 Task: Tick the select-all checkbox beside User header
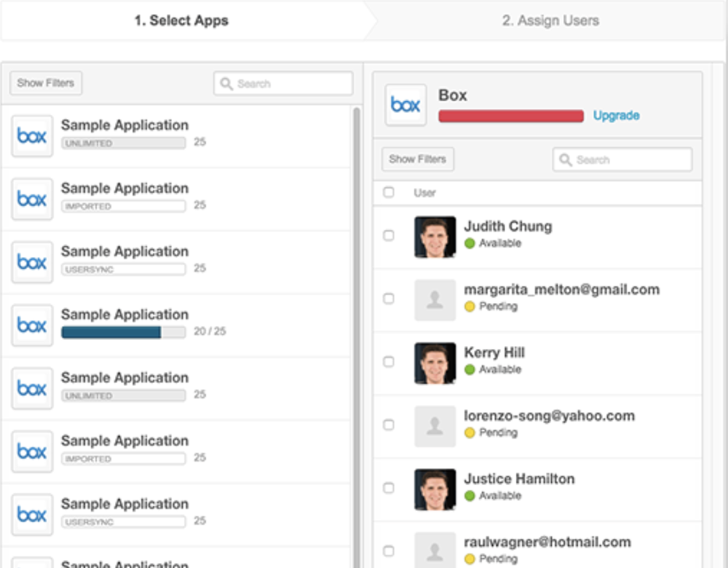(x=389, y=192)
